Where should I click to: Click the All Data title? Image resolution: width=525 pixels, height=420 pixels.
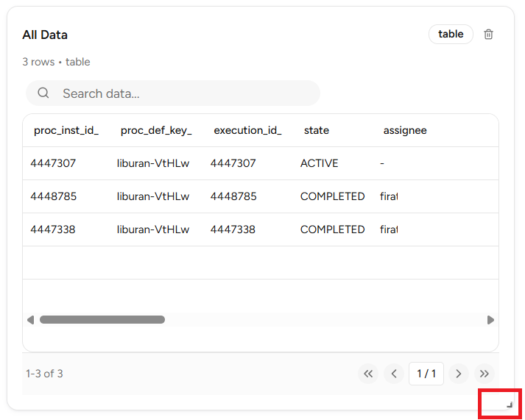click(45, 35)
